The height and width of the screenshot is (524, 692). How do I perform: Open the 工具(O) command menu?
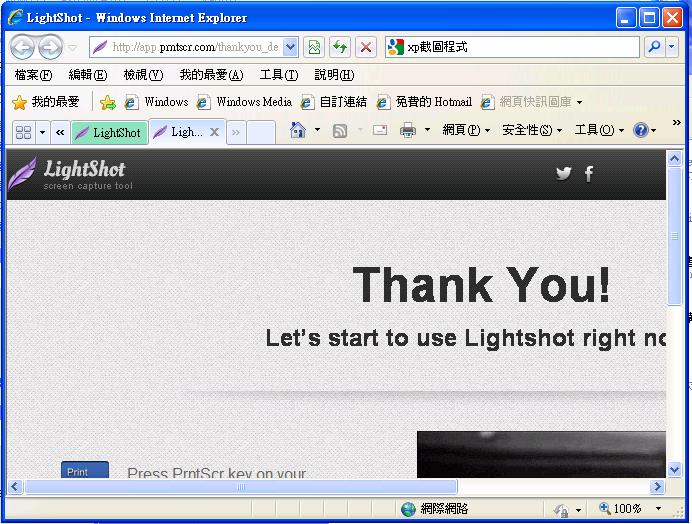599,130
